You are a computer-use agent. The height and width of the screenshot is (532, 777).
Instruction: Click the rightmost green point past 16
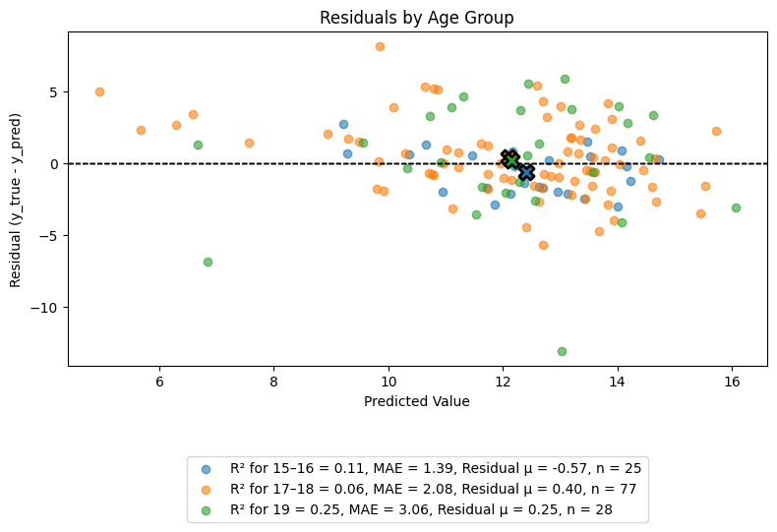coord(736,207)
